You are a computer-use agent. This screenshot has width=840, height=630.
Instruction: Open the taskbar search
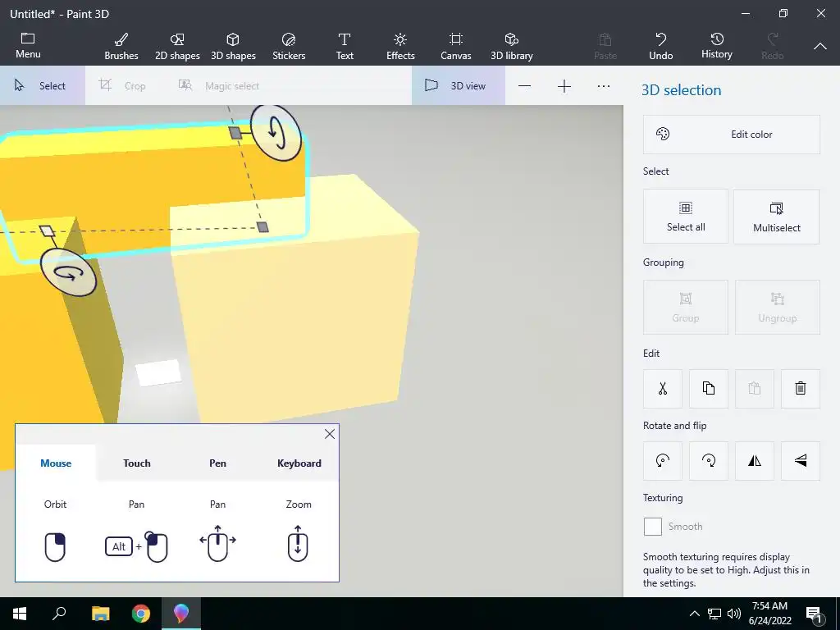click(59, 614)
